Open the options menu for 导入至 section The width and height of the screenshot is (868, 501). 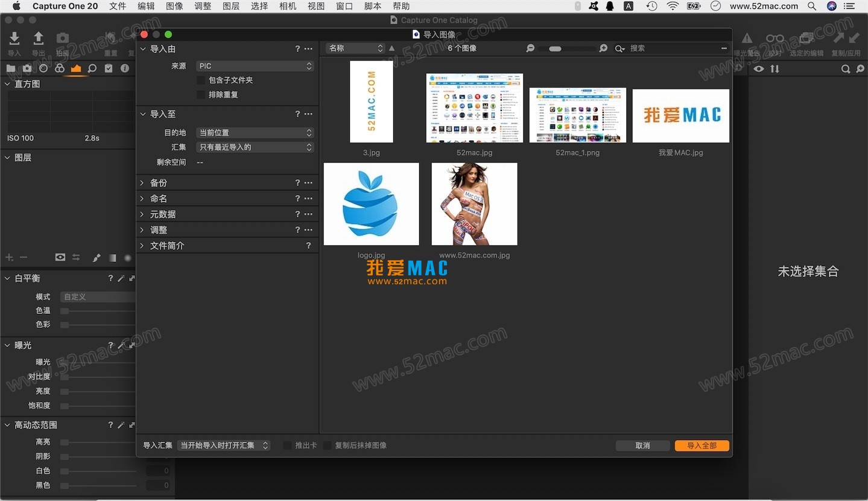(x=309, y=114)
